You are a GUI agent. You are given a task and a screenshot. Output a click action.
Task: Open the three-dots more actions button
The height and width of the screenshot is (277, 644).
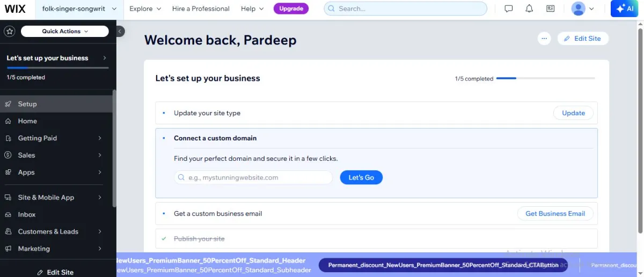(544, 39)
